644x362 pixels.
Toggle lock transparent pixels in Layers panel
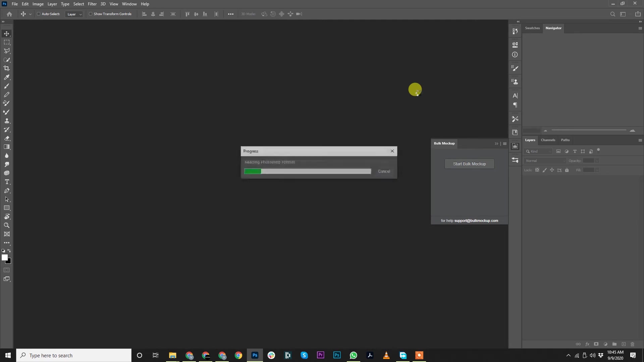[537, 170]
